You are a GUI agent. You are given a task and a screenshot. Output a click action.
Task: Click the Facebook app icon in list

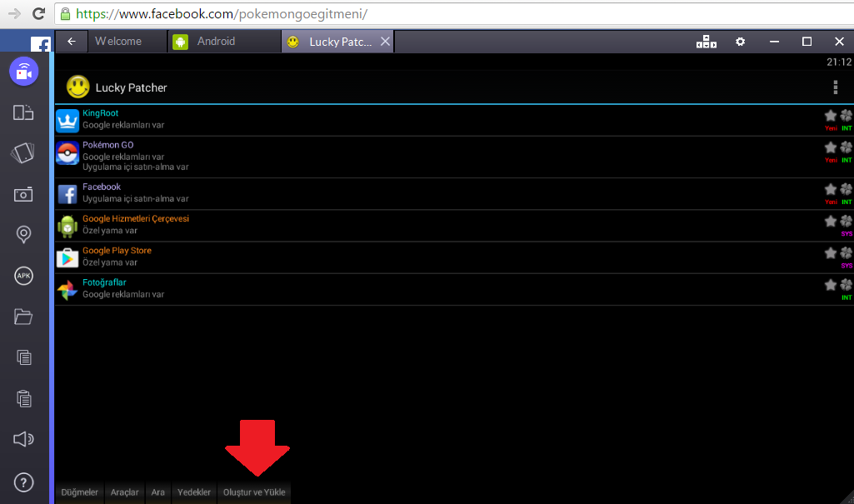[x=67, y=194]
